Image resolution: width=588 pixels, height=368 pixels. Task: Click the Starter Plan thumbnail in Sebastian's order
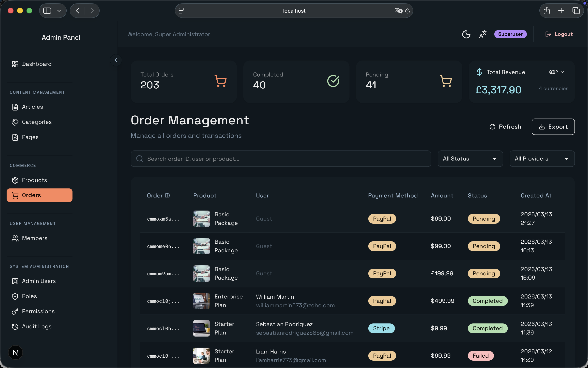[201, 328]
